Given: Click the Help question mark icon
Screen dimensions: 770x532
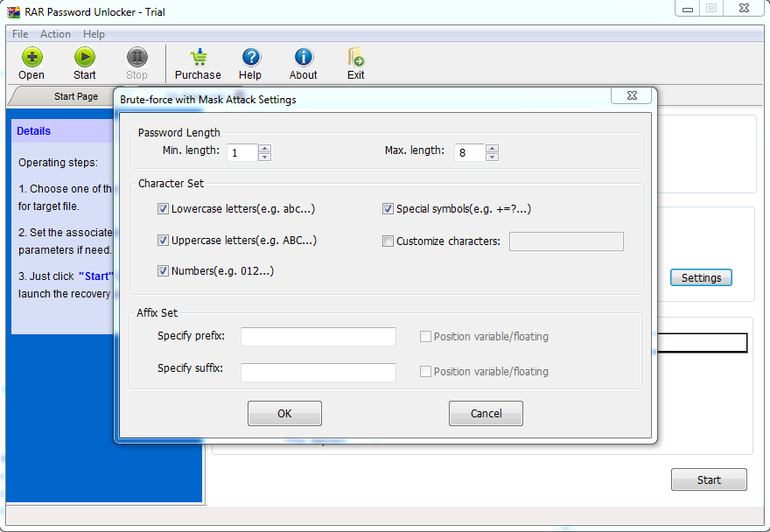Looking at the screenshot, I should pyautogui.click(x=251, y=58).
